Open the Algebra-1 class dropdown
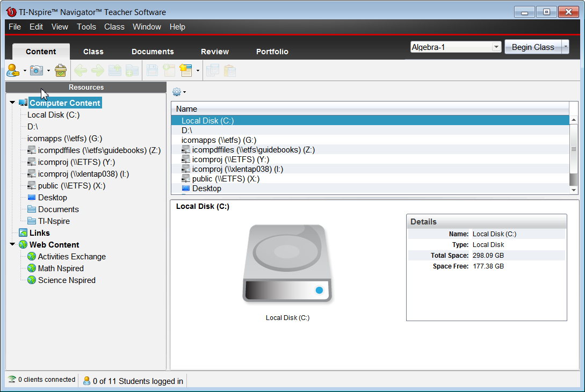This screenshot has width=585, height=392. point(496,47)
